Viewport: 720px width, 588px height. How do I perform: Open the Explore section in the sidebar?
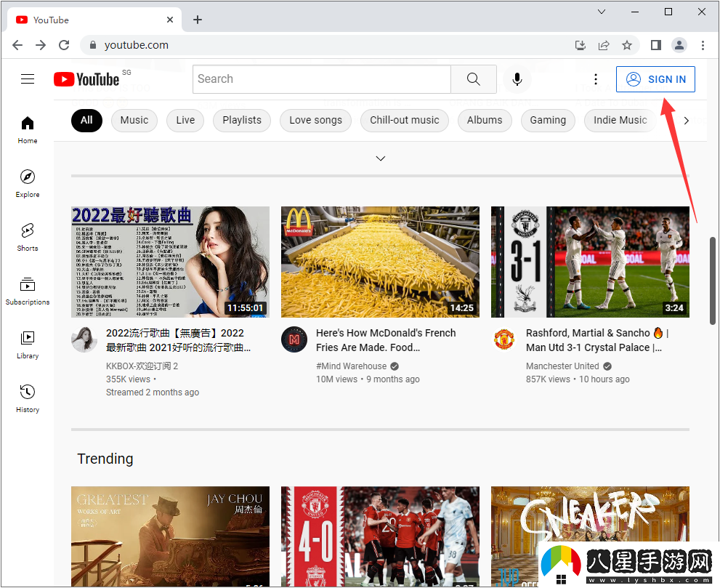pos(27,182)
